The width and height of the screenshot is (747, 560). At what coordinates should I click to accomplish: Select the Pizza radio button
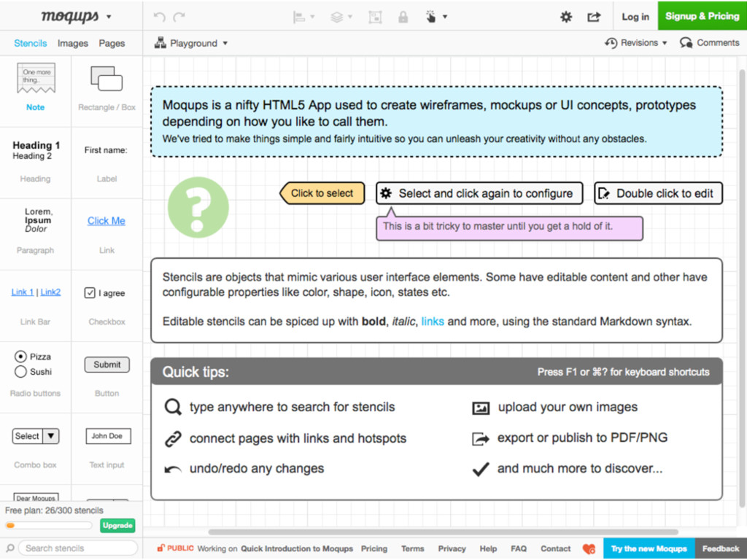click(20, 356)
